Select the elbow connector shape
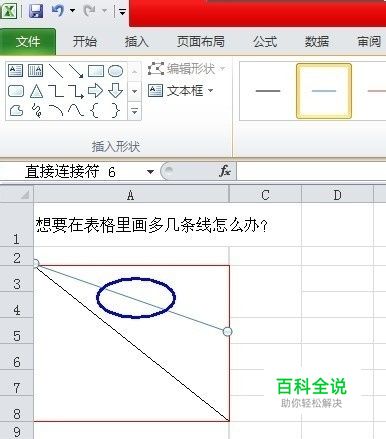The width and height of the screenshot is (386, 439). pyautogui.click(x=56, y=91)
